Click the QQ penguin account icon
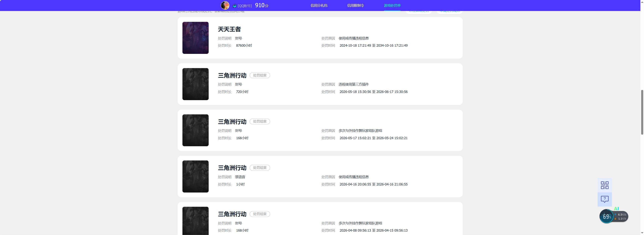This screenshot has height=235, width=644. point(234,6)
